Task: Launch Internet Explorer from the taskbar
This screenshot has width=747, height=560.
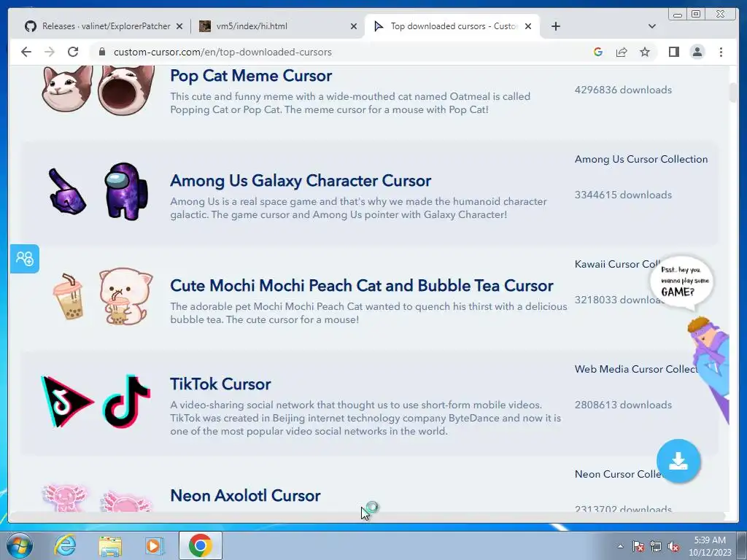Action: [x=65, y=545]
